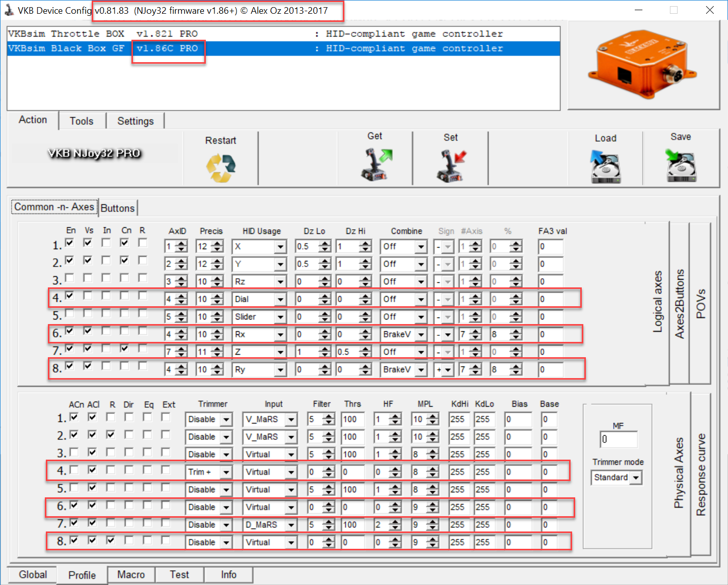This screenshot has width=728, height=585.
Task: Close the VKB Device Config window
Action: coord(710,10)
